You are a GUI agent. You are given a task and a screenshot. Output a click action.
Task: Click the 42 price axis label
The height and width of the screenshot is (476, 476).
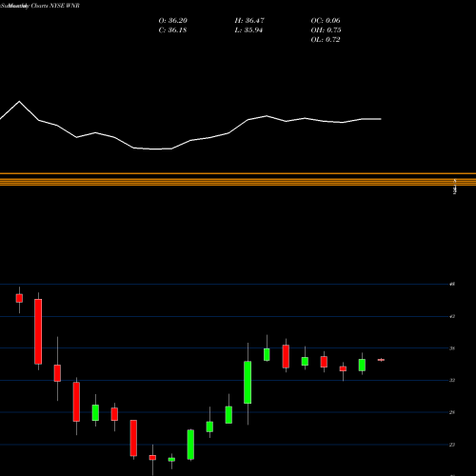click(452, 316)
